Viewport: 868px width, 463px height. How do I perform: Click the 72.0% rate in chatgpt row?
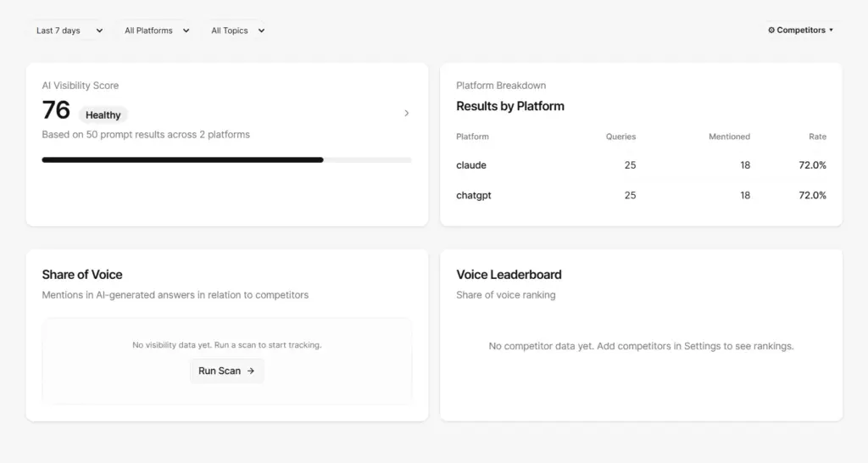[x=812, y=195]
